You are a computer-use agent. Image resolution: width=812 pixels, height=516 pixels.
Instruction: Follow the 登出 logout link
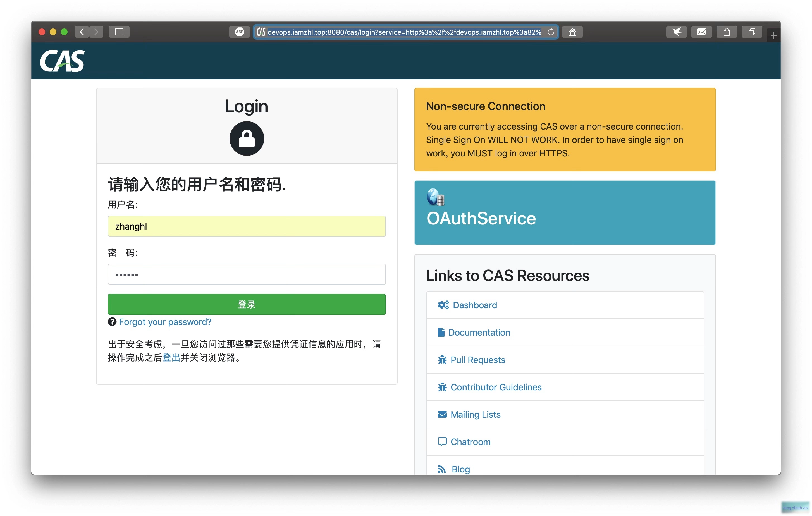171,357
